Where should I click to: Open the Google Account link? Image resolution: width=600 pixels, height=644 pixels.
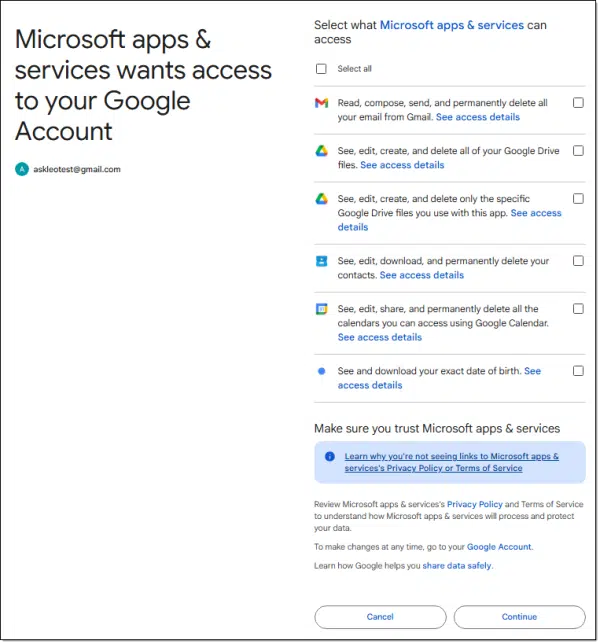coord(499,547)
